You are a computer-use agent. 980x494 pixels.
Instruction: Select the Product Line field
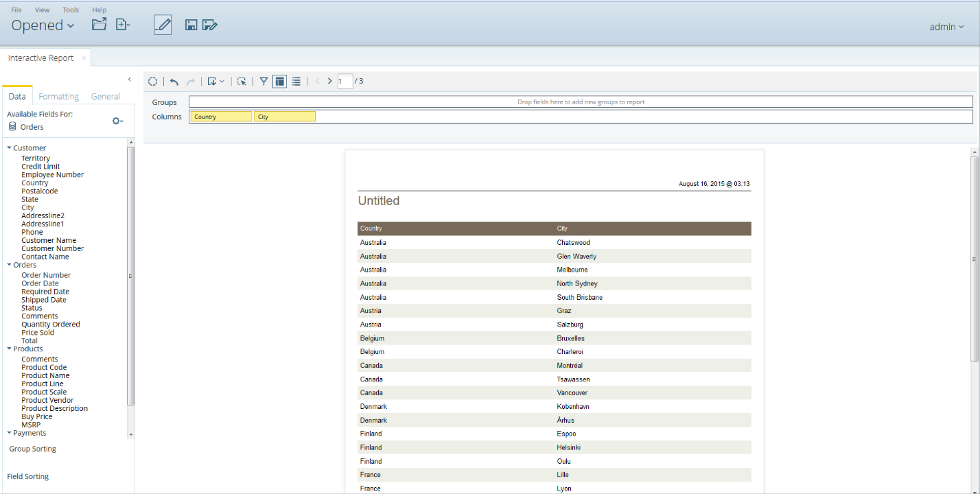42,384
